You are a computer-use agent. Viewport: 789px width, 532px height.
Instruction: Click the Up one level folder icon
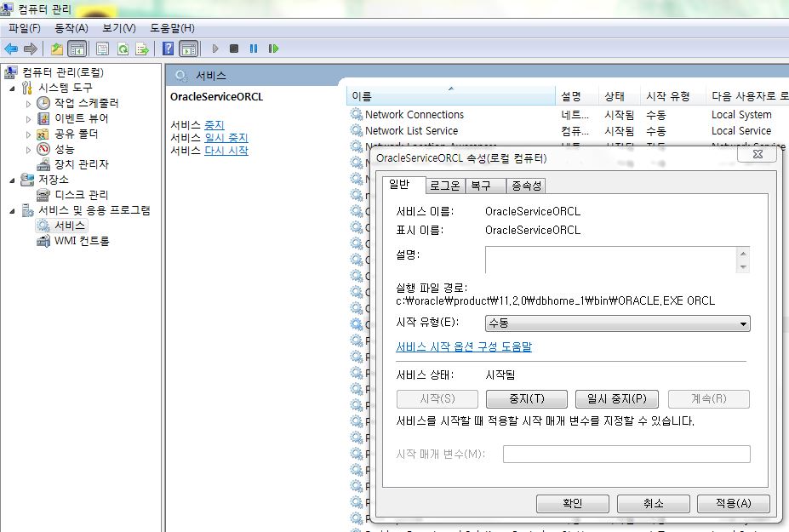click(57, 49)
